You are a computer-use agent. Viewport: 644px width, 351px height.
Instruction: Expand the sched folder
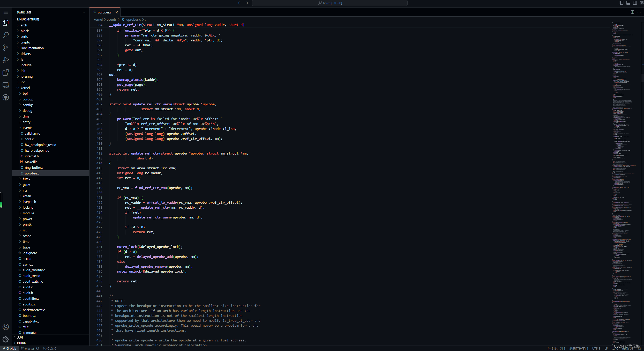click(x=27, y=236)
